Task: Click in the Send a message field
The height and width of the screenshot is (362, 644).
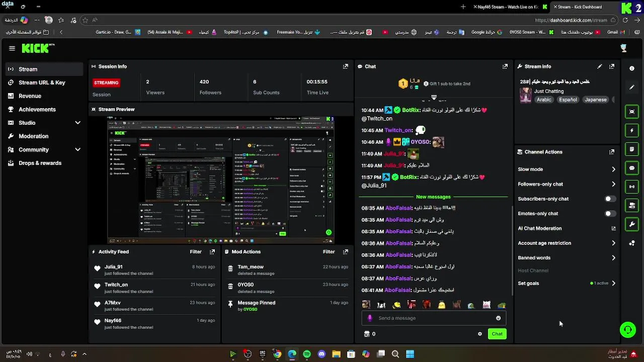Action: click(x=434, y=318)
